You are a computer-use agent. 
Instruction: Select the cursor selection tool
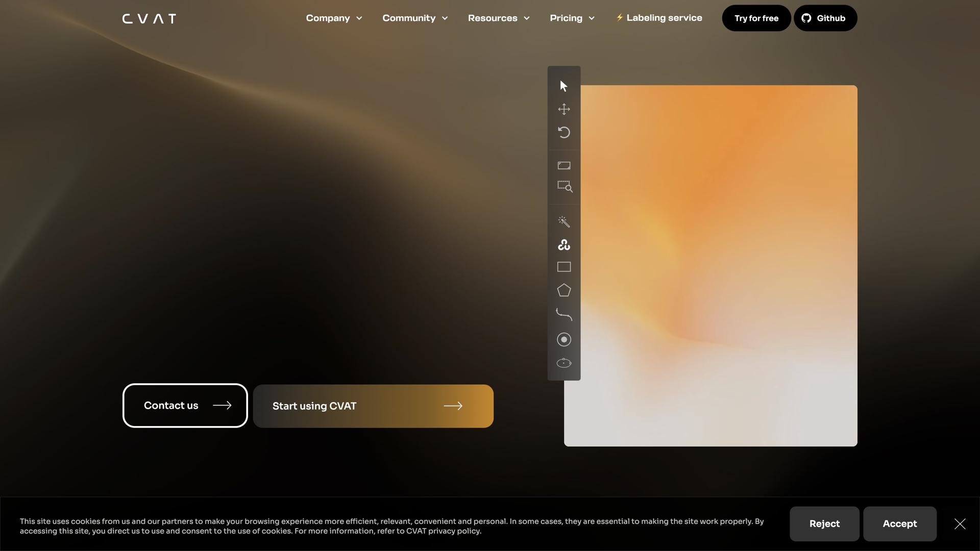563,86
